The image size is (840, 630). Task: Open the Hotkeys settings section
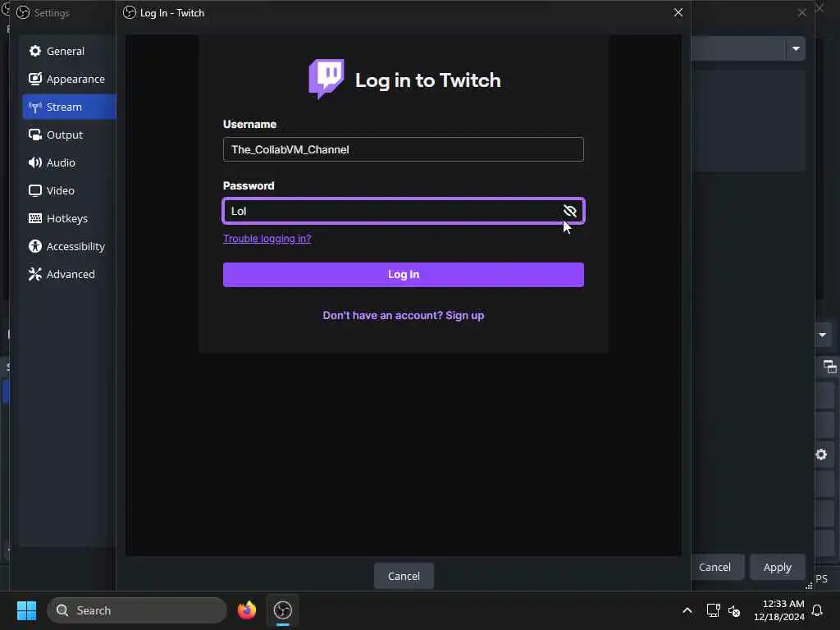[x=69, y=218]
